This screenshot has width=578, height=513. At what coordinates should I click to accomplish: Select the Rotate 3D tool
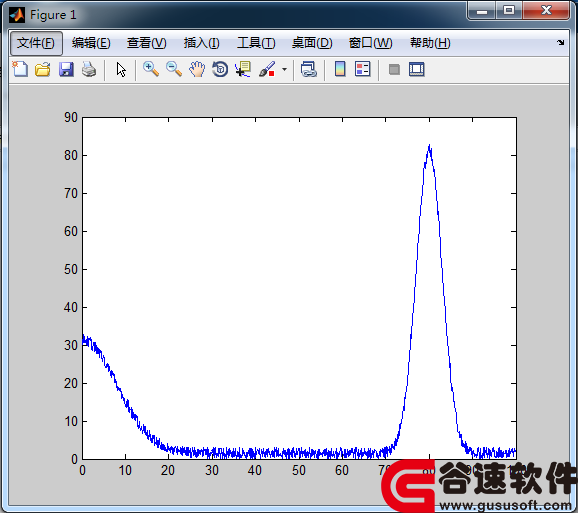(x=220, y=69)
